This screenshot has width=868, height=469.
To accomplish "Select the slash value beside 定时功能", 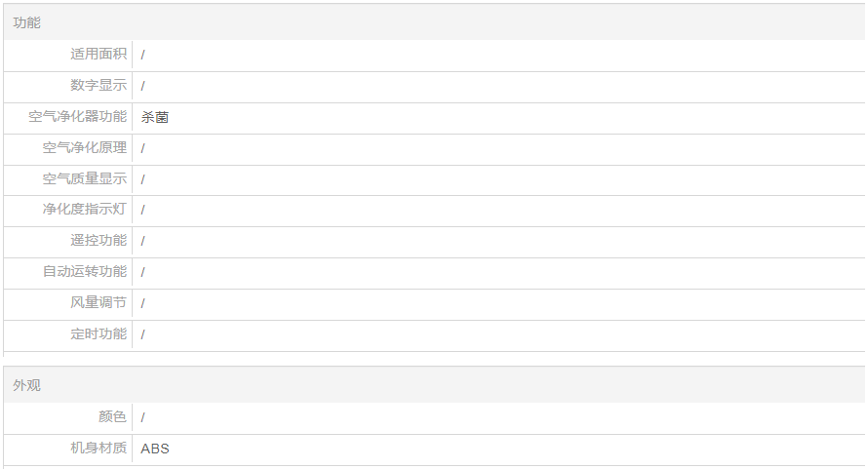I will pos(143,334).
